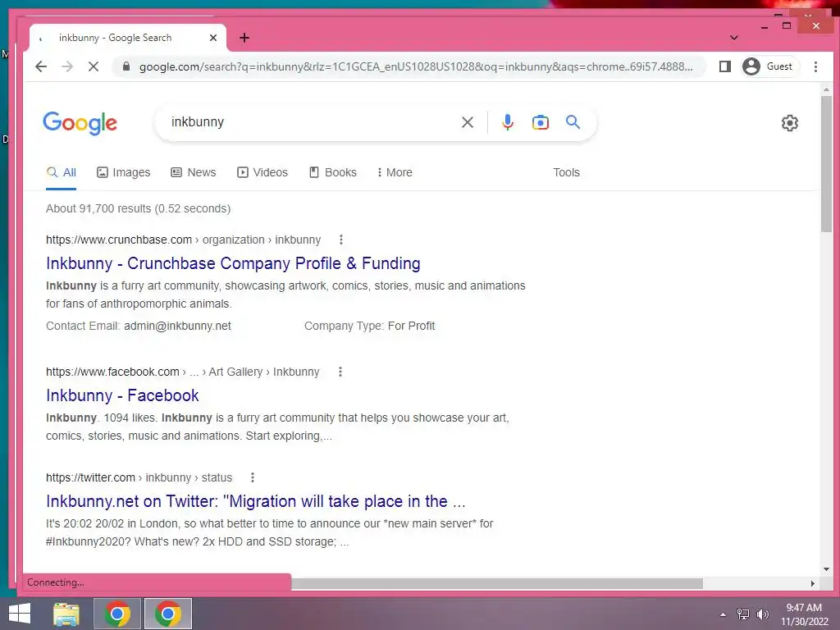The height and width of the screenshot is (630, 840).
Task: Expand the tab search chevron
Action: click(734, 38)
